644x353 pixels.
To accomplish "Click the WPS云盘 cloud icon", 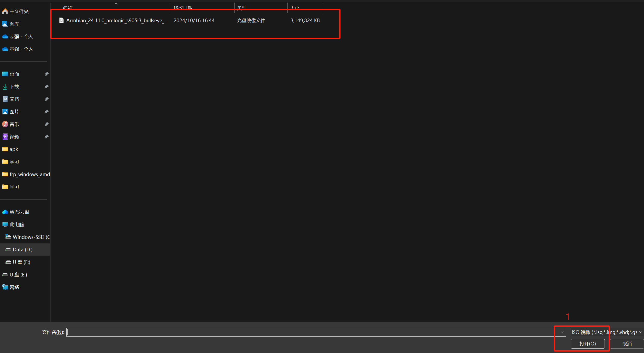I will tap(5, 212).
